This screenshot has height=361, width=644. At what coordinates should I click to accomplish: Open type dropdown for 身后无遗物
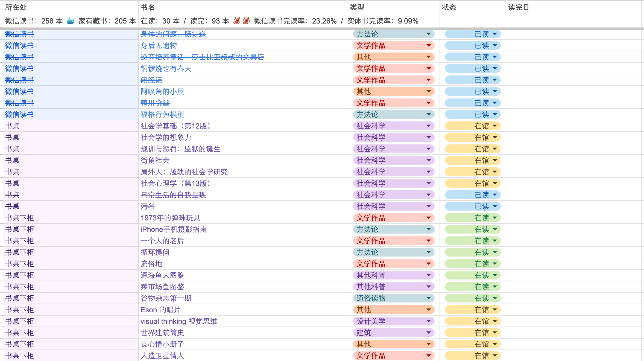point(428,46)
